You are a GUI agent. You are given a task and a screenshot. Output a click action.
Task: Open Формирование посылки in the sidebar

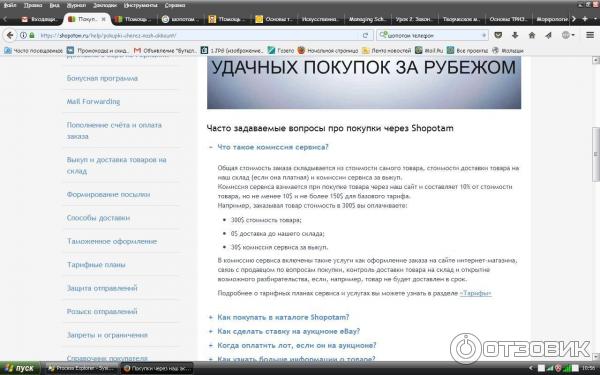[108, 194]
